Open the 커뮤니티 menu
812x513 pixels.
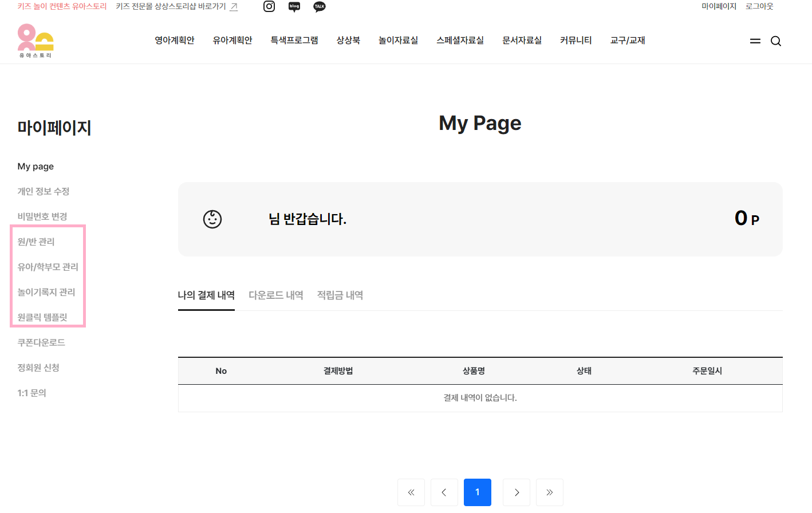(576, 41)
